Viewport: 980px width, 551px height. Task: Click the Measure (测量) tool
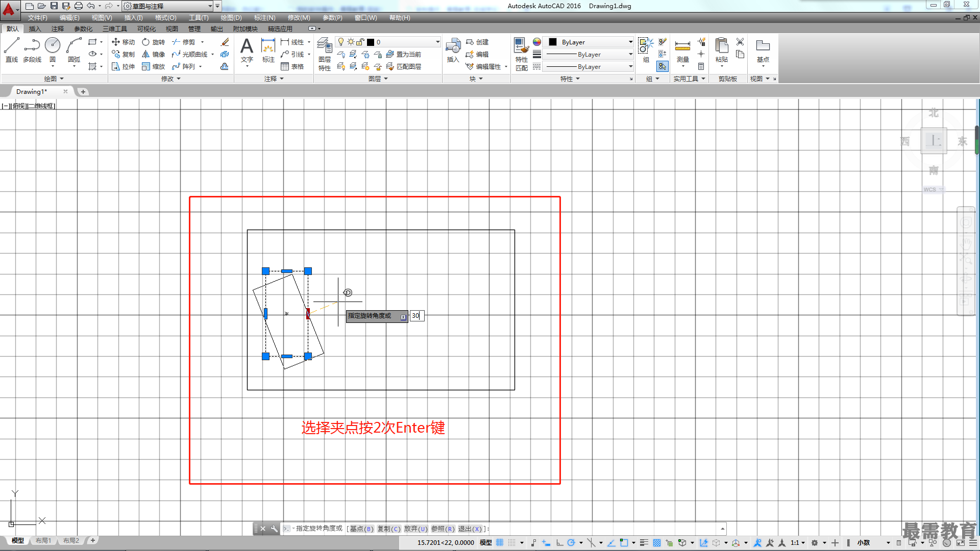682,50
